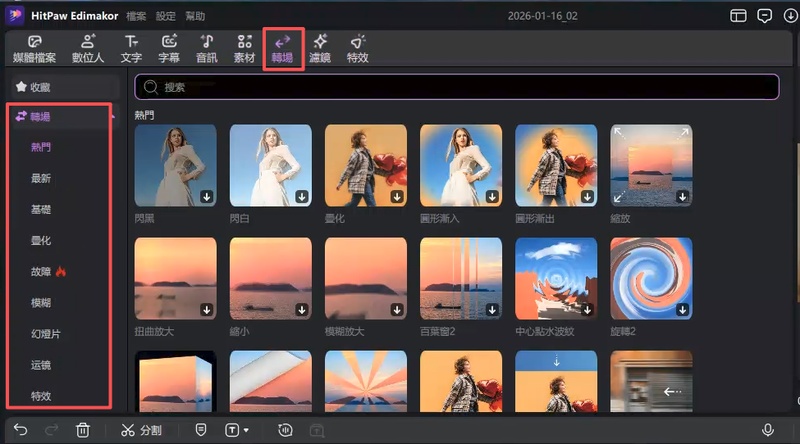Select the 运镜 camera movement category
The width and height of the screenshot is (800, 444).
coord(41,365)
